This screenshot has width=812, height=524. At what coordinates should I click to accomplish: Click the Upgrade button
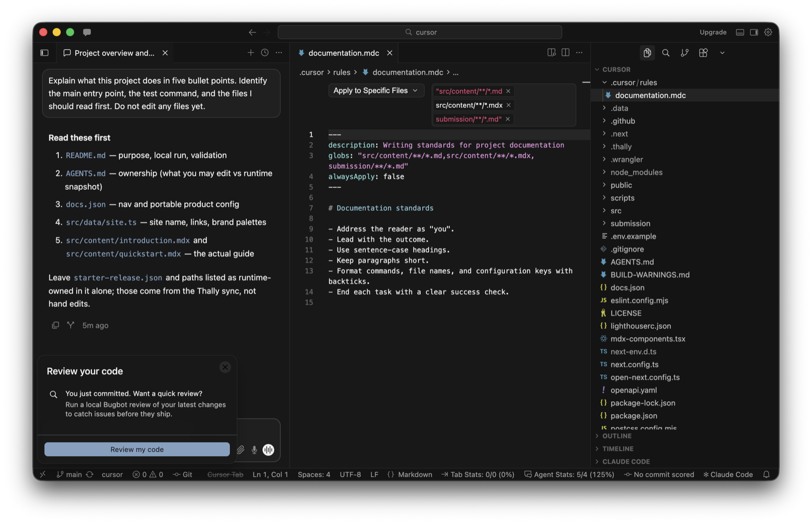(713, 32)
